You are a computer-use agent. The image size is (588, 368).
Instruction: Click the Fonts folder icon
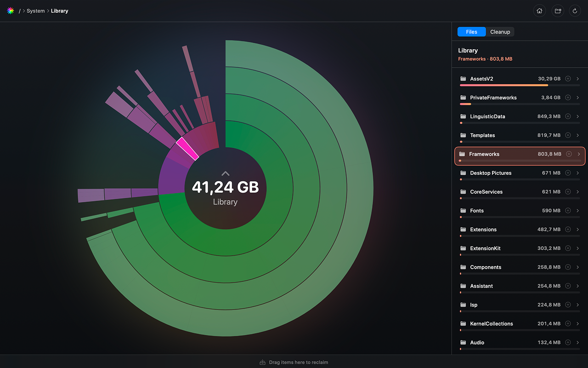463,211
